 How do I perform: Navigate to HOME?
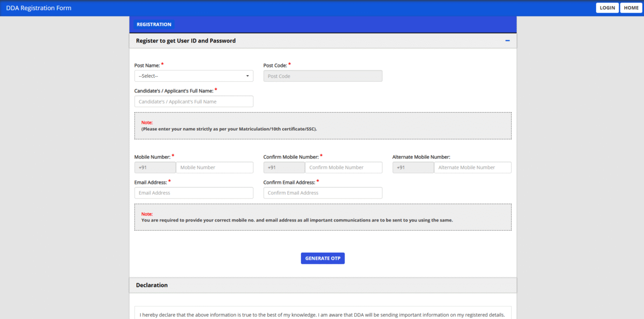pos(630,8)
